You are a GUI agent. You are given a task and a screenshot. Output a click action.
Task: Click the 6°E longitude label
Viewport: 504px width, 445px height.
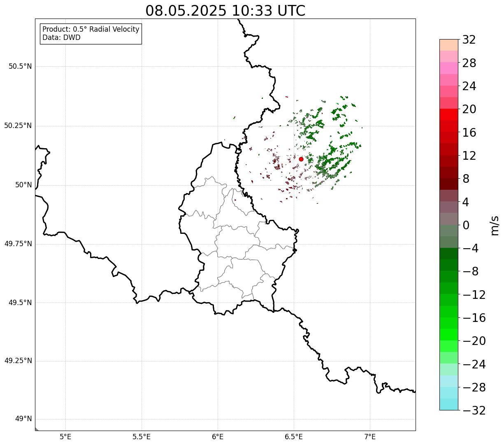click(218, 437)
